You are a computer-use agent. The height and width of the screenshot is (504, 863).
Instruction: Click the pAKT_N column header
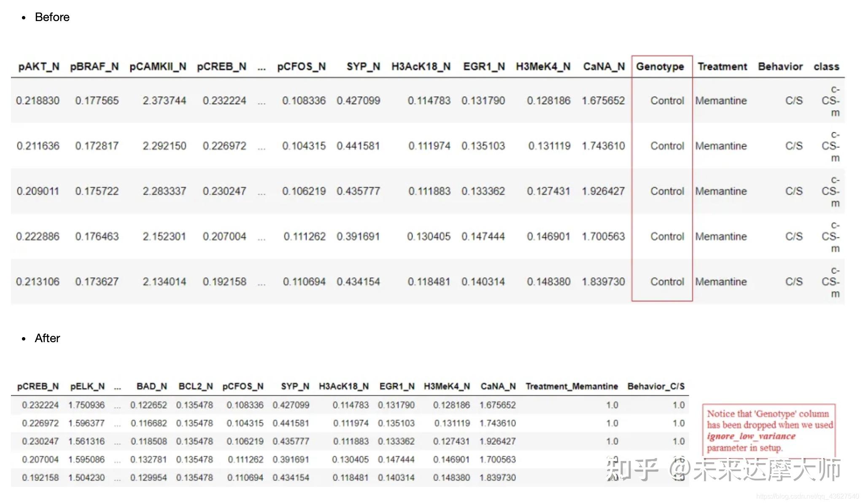[39, 67]
